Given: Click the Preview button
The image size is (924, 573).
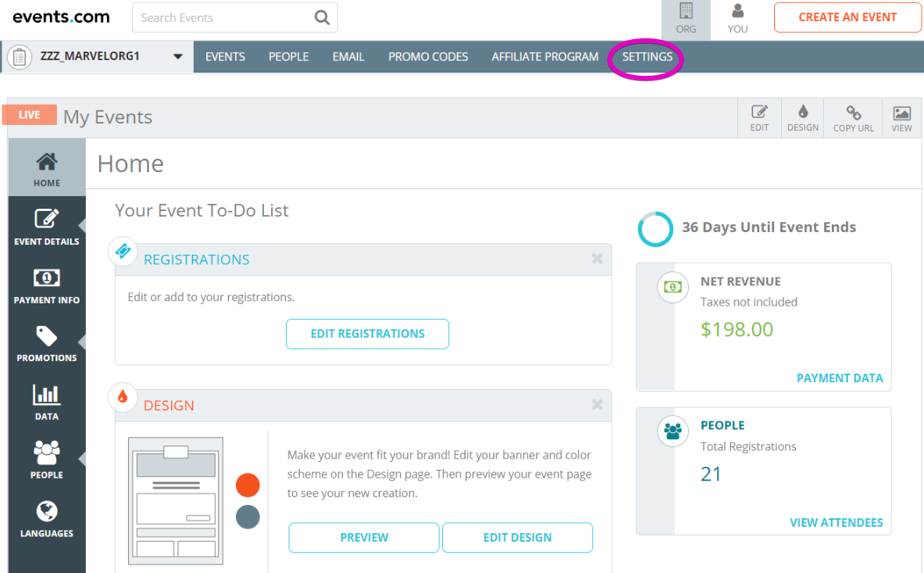Looking at the screenshot, I should tap(364, 538).
